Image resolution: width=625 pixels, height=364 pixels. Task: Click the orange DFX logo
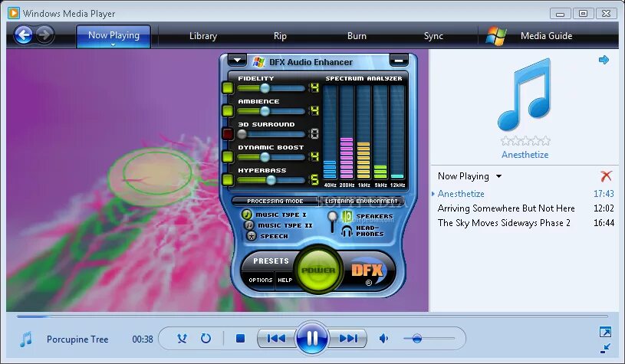[367, 271]
